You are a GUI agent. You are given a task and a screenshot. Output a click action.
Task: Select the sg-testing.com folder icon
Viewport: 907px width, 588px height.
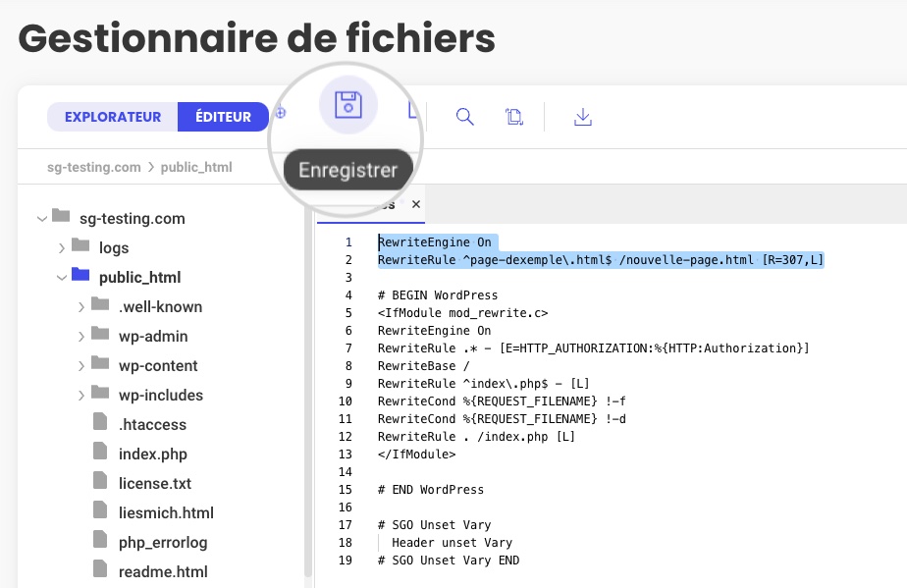61,216
